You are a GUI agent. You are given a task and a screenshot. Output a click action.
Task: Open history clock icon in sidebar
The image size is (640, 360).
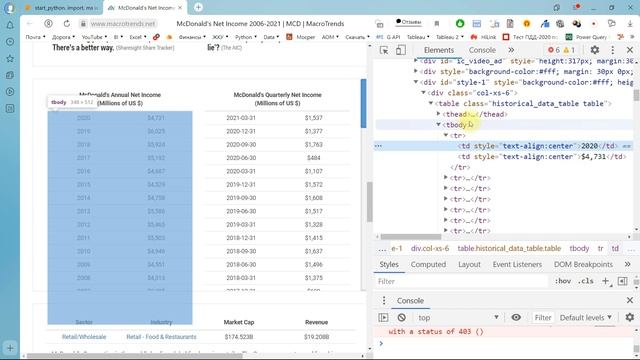coord(10,42)
